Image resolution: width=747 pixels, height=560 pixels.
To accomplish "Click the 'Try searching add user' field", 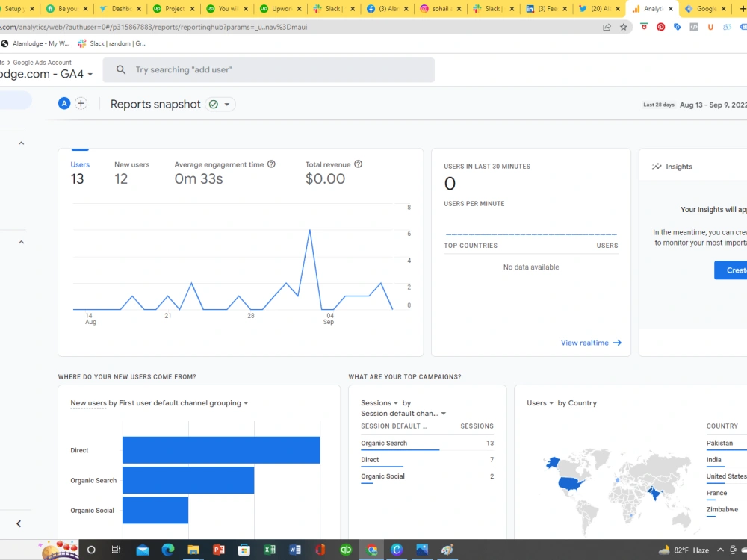I will click(269, 70).
